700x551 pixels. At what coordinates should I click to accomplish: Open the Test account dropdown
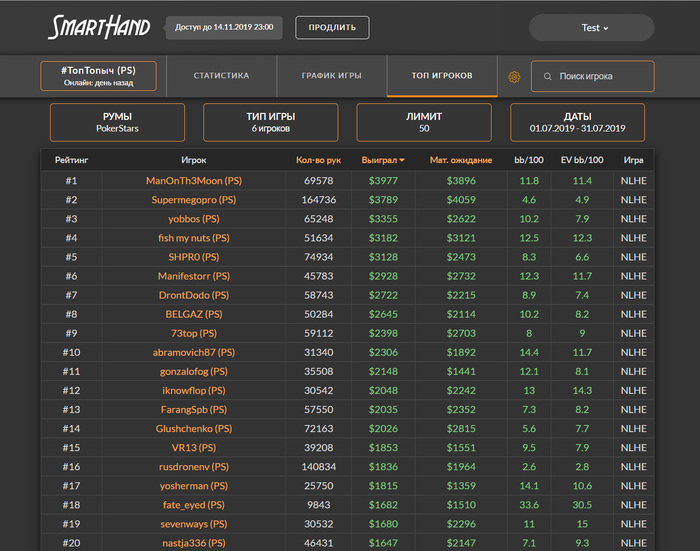click(592, 28)
